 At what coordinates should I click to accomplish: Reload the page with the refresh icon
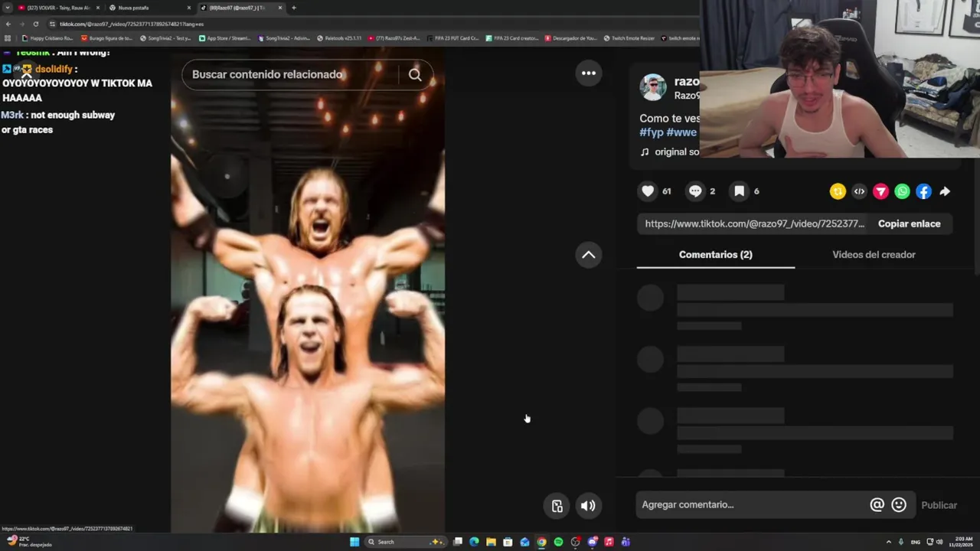(35, 24)
